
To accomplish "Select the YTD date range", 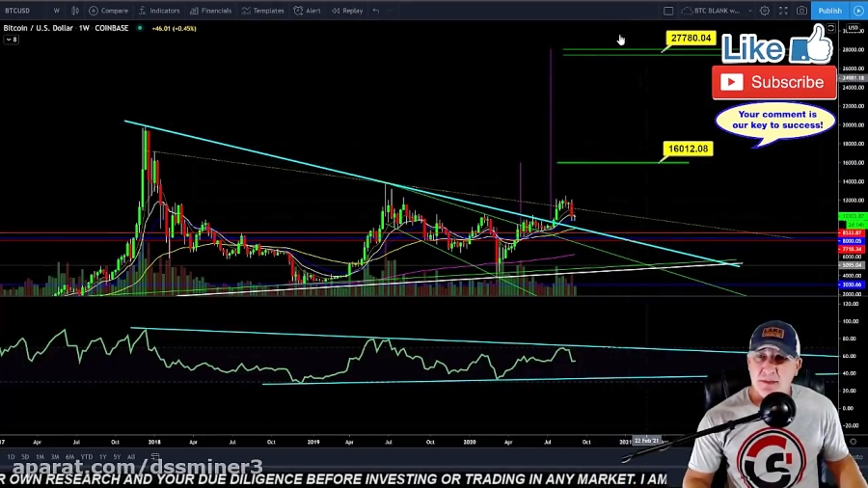I will (x=87, y=457).
